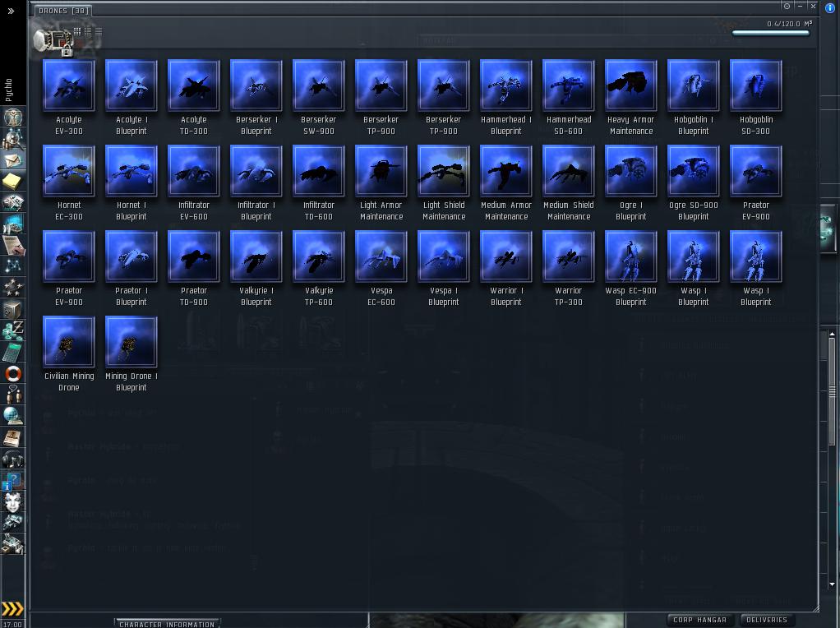Open the globe browser icon

pos(13,416)
